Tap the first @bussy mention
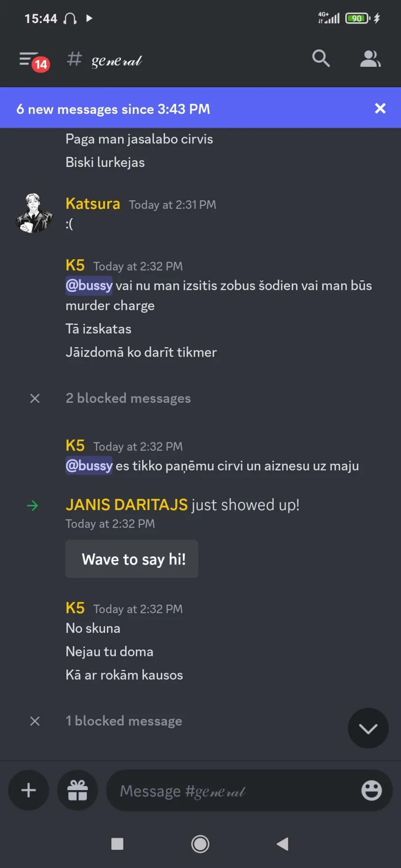 pyautogui.click(x=89, y=285)
